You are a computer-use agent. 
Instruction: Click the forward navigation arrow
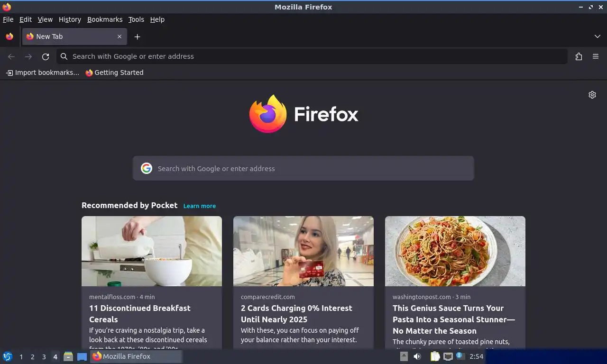coord(28,56)
